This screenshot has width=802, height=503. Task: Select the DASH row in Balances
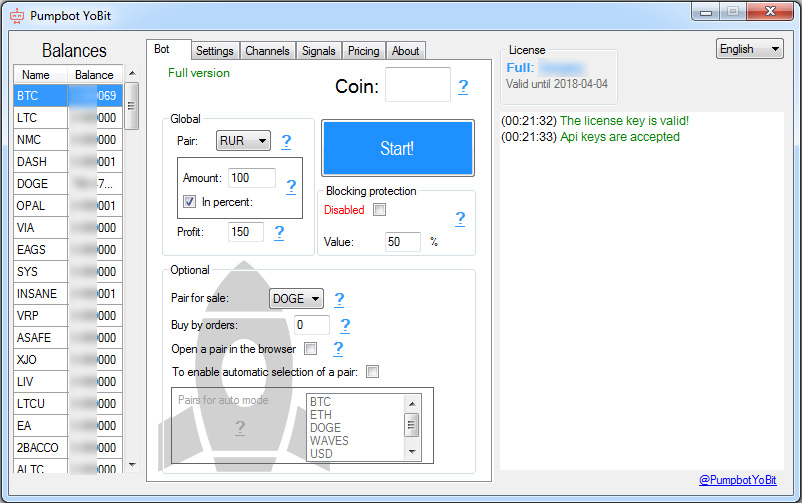click(x=69, y=162)
